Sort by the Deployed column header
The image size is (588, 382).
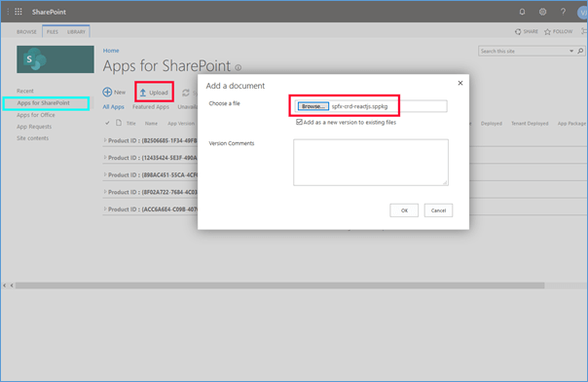(492, 123)
